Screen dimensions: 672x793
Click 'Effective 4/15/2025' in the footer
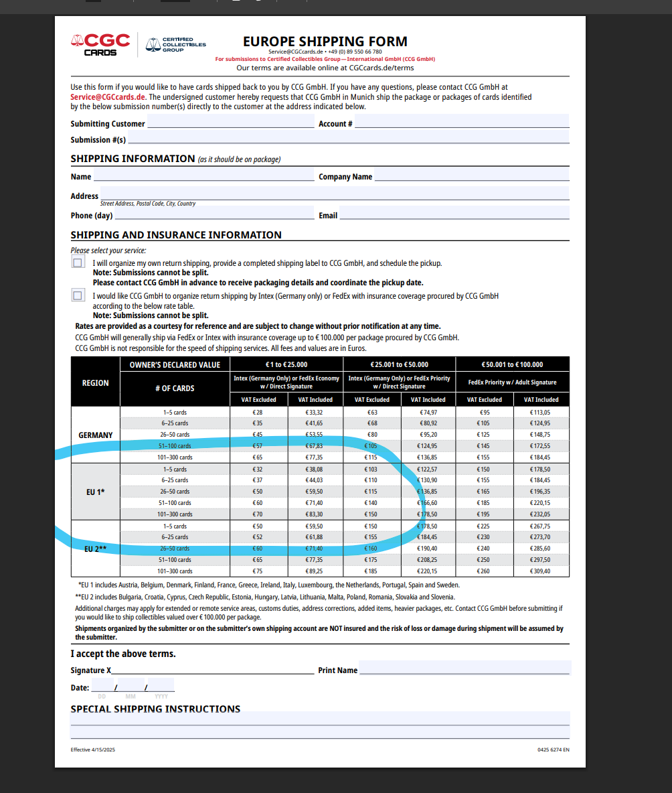click(92, 749)
